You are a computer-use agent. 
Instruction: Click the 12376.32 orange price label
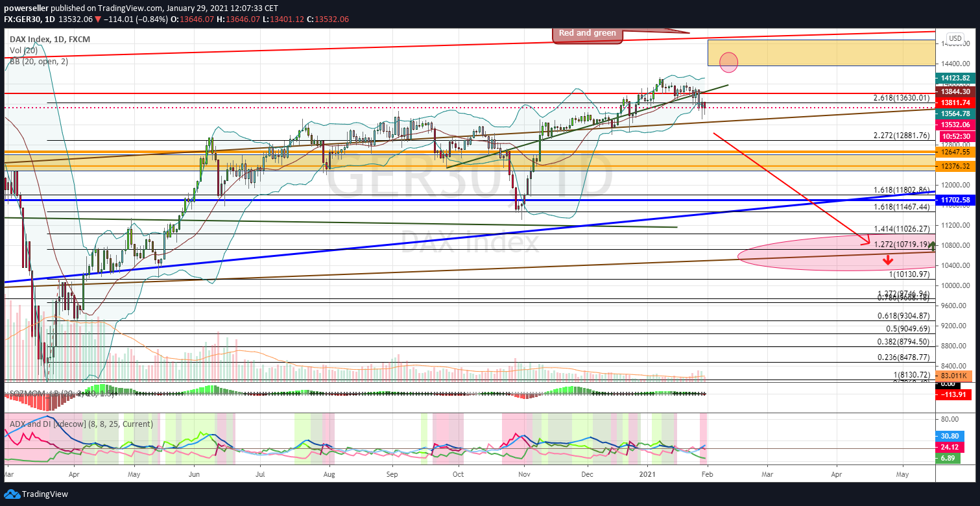954,166
